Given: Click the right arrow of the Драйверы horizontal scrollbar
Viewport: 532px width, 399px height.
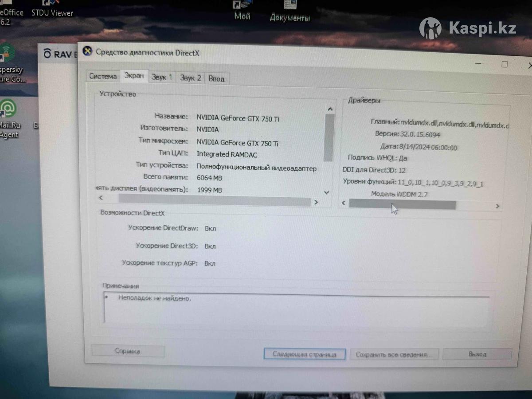Looking at the screenshot, I should (x=497, y=206).
